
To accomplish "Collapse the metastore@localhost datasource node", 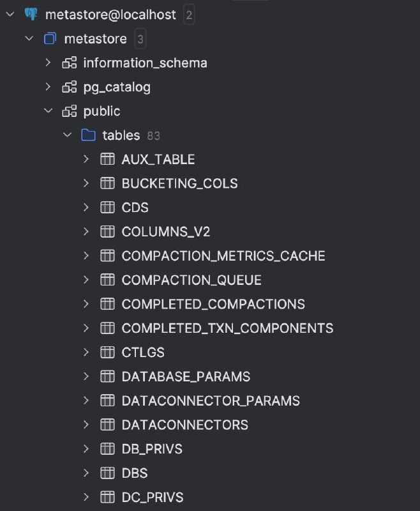I will click(x=10, y=14).
